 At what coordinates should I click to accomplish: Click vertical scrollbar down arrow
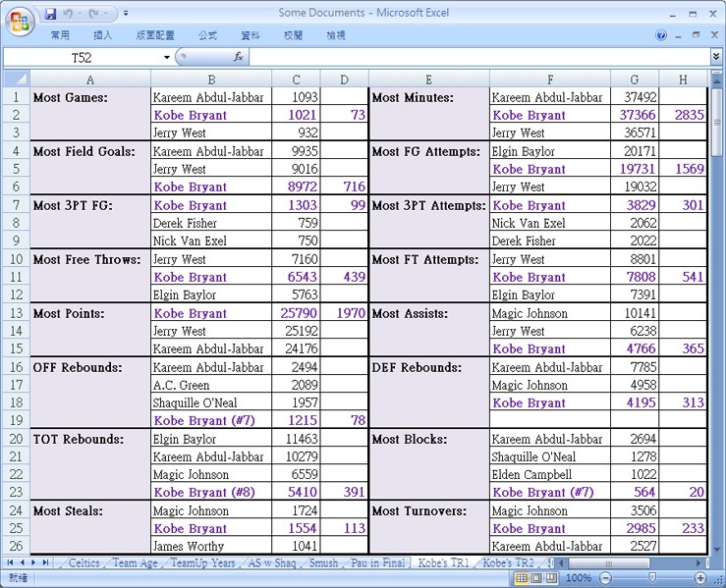pos(717,550)
